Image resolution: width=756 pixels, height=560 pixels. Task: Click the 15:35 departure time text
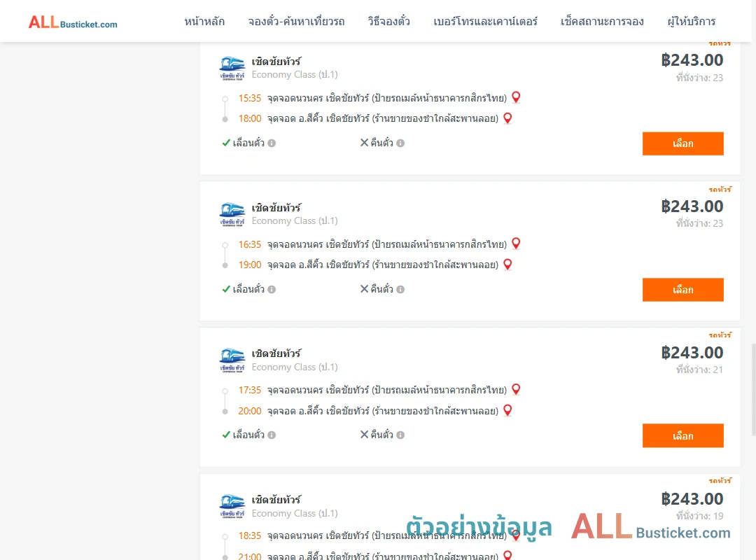pyautogui.click(x=250, y=99)
